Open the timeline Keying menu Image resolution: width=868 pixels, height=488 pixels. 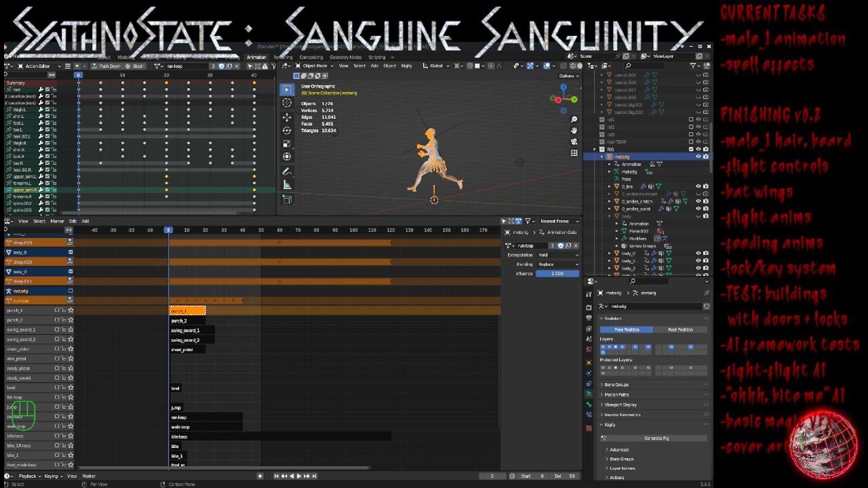tap(53, 476)
